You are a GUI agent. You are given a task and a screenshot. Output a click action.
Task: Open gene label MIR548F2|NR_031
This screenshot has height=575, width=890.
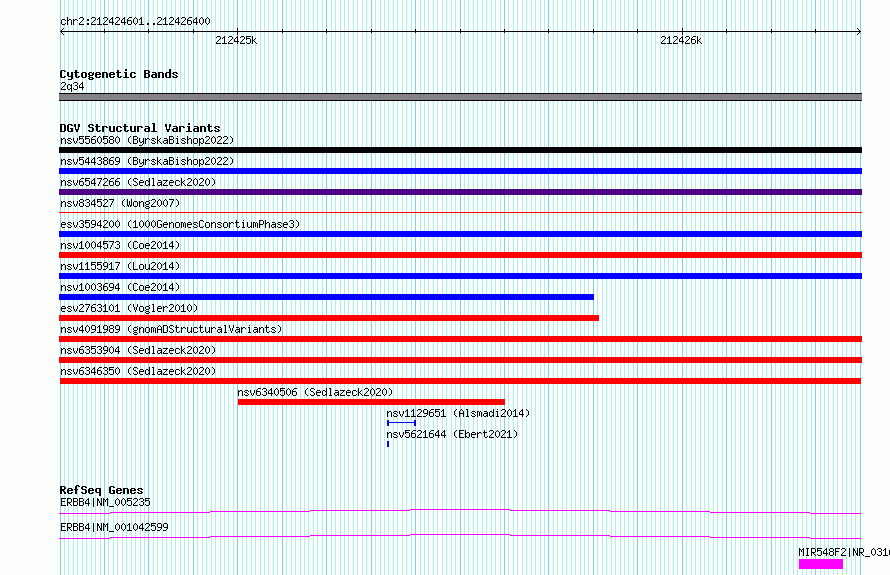[x=843, y=552]
